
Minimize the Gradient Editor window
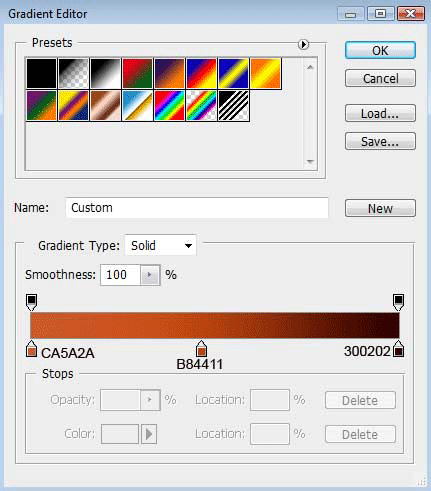click(x=351, y=14)
